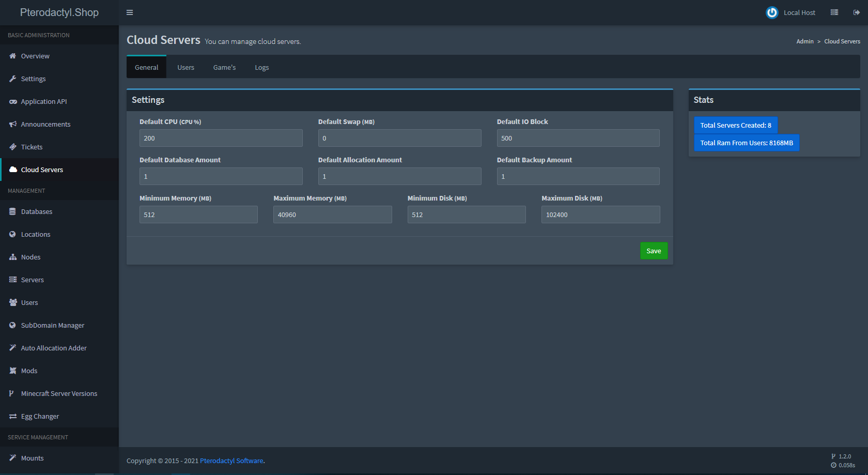The height and width of the screenshot is (475, 868).
Task: Focus the Default CPU input field
Action: (221, 138)
